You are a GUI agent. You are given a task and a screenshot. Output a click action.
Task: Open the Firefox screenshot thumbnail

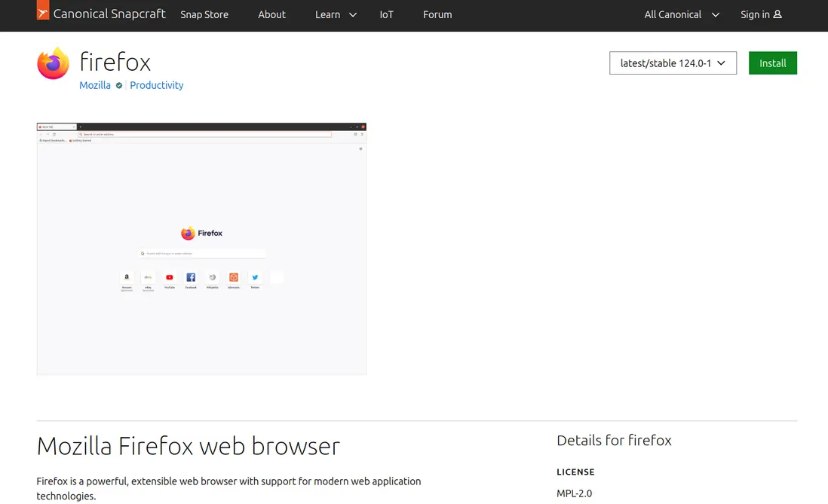[x=201, y=249]
